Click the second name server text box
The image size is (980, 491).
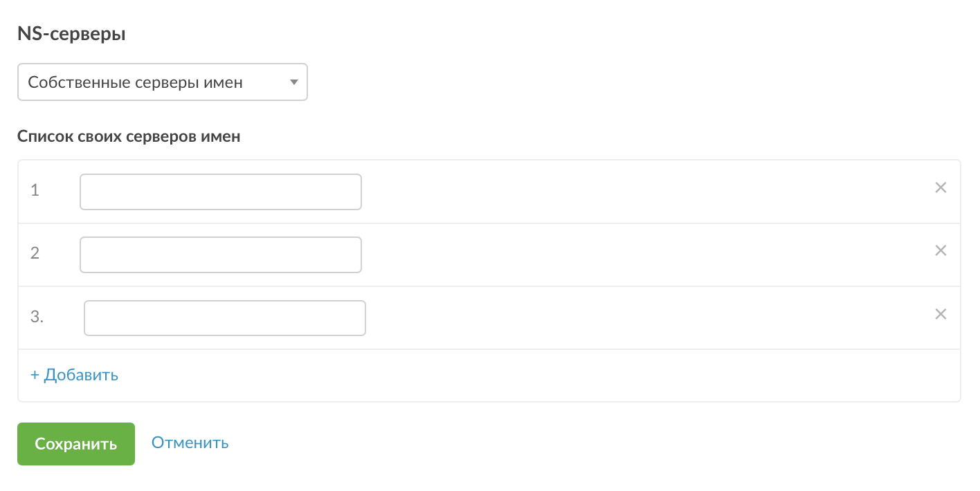(x=221, y=254)
